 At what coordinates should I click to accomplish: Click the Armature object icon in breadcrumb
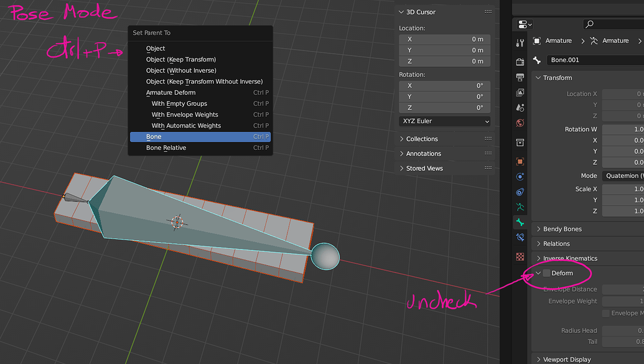click(x=537, y=40)
